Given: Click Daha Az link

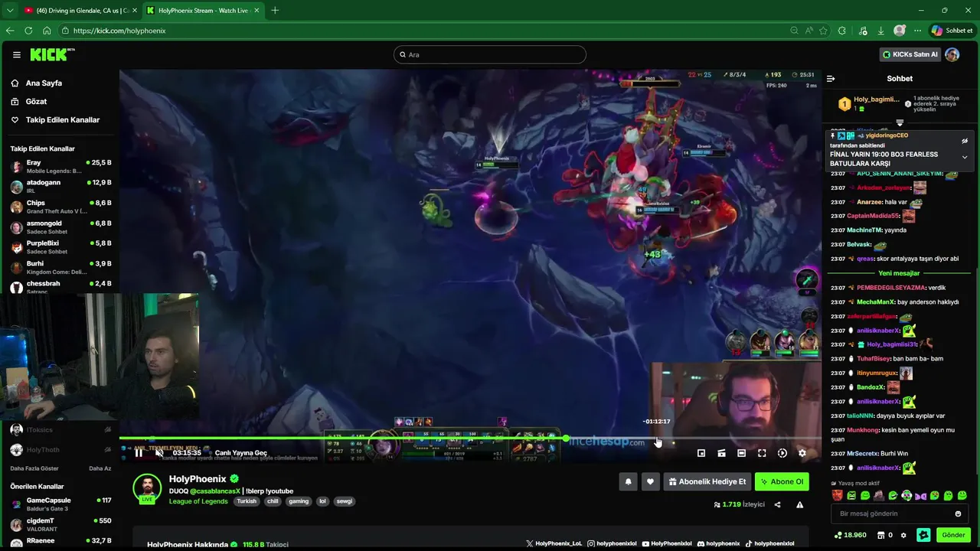Looking at the screenshot, I should click(x=100, y=468).
